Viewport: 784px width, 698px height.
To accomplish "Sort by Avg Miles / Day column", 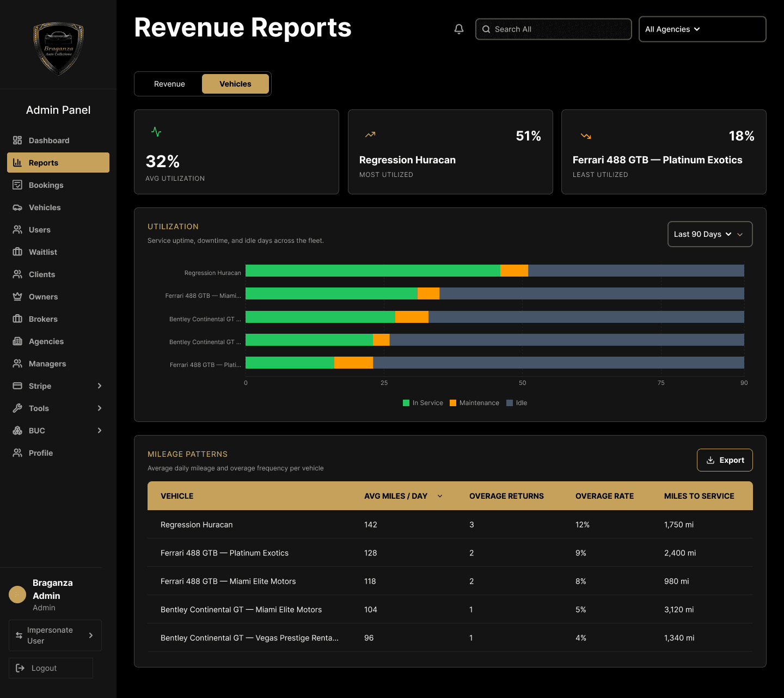I will [403, 496].
